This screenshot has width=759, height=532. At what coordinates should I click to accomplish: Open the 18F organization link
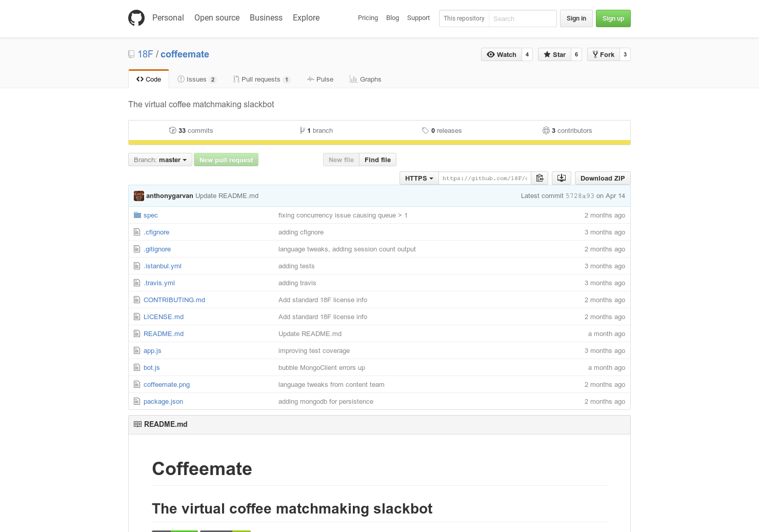point(145,54)
